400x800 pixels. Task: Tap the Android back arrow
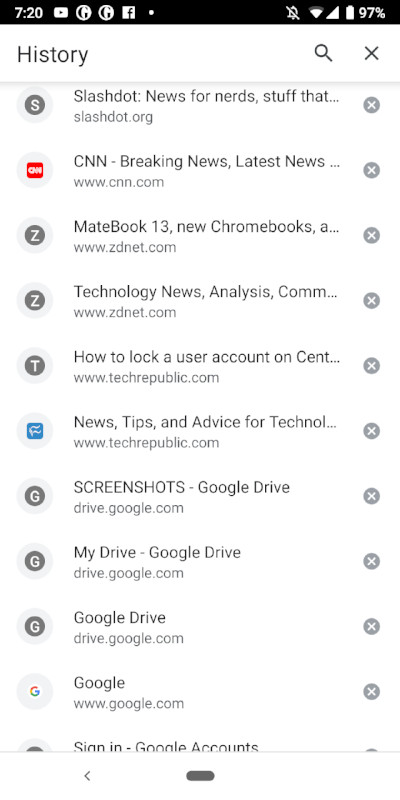[87, 776]
